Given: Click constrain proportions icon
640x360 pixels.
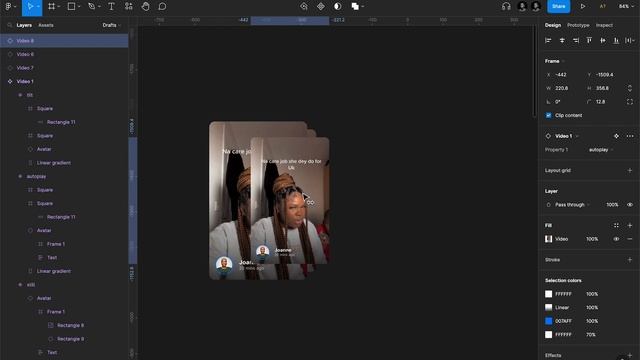Looking at the screenshot, I should [x=630, y=88].
